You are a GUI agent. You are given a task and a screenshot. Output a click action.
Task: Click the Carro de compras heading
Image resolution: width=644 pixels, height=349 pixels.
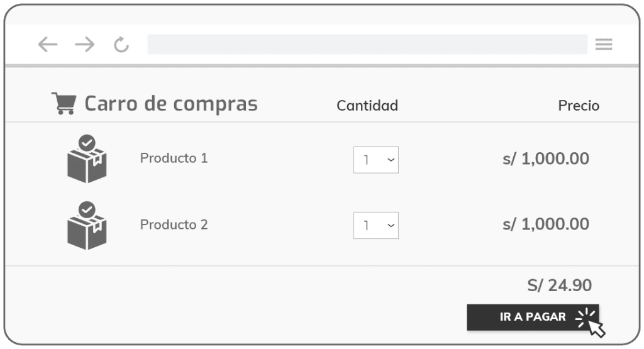170,104
